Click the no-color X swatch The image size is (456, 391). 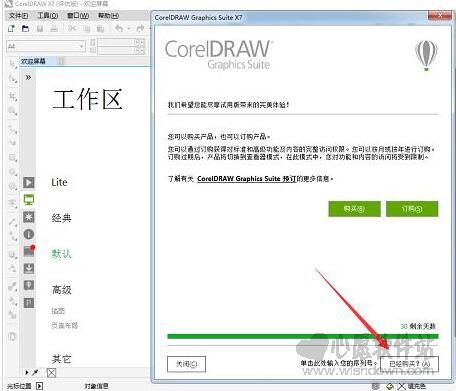coord(51,373)
